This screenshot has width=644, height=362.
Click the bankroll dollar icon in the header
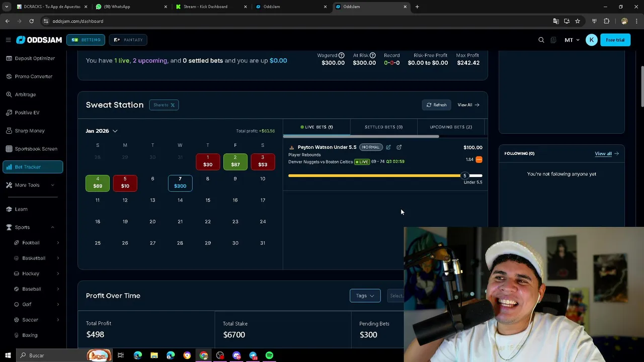[x=553, y=40]
